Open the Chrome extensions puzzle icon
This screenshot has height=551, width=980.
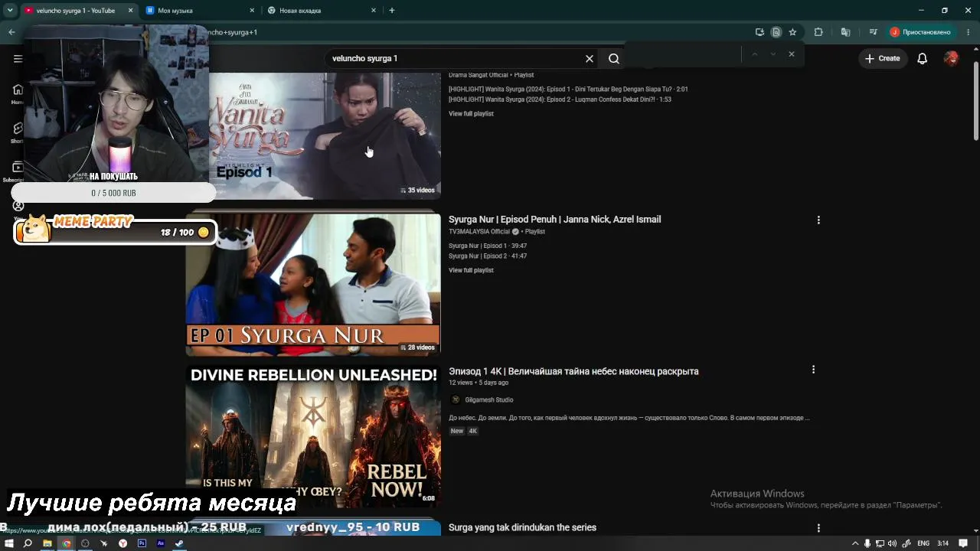coord(818,32)
